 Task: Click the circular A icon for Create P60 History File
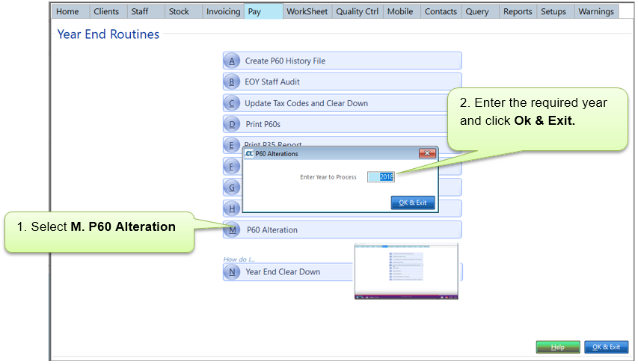232,61
